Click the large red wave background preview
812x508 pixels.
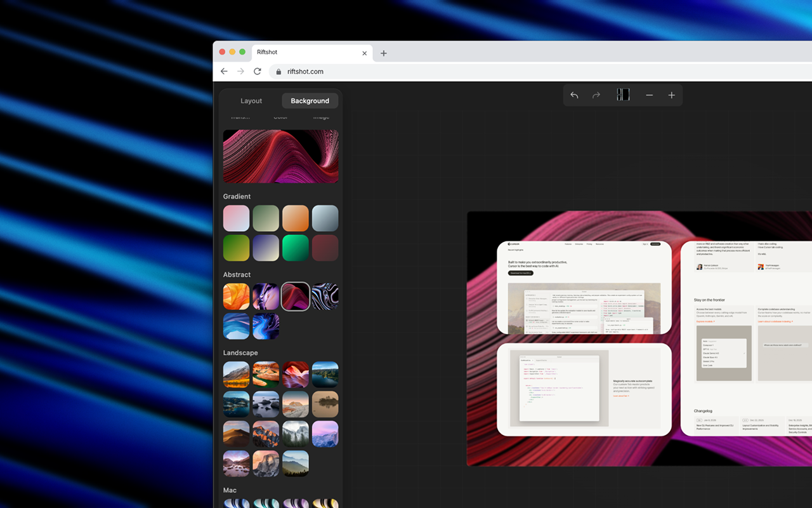(x=281, y=156)
